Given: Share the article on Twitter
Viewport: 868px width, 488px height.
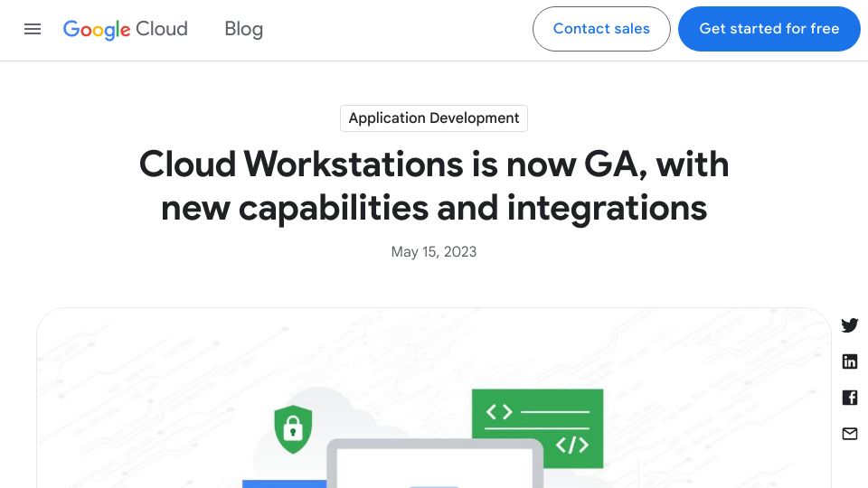Looking at the screenshot, I should [x=850, y=324].
